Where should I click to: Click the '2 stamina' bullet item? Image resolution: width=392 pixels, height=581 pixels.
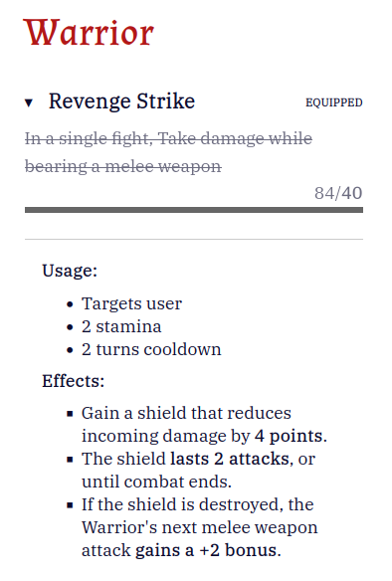pos(121,326)
